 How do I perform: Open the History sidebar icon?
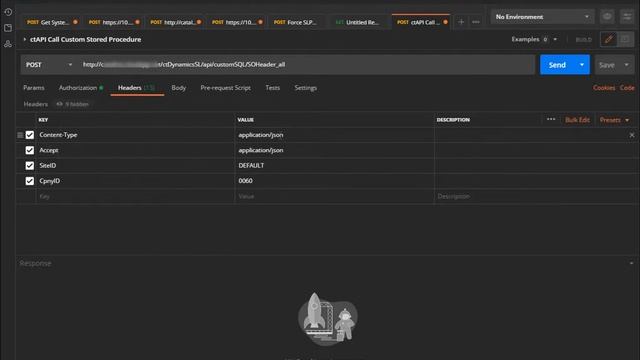point(8,12)
